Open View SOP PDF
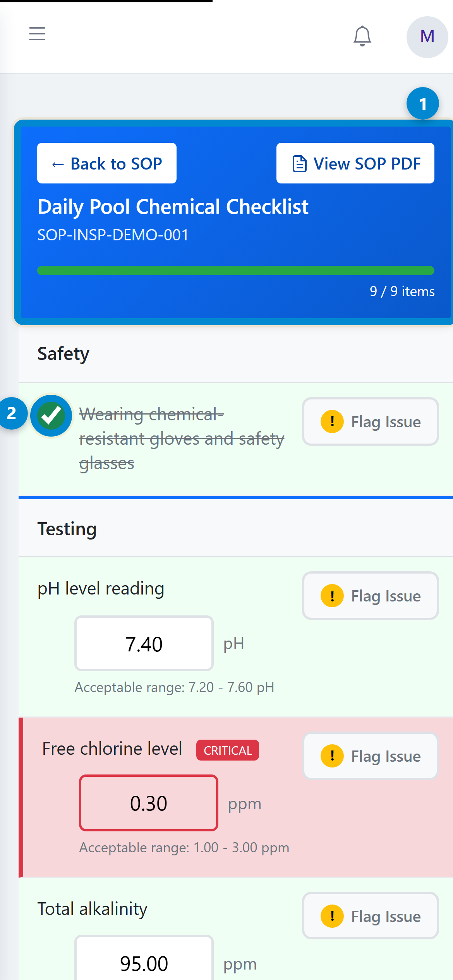 (x=355, y=163)
